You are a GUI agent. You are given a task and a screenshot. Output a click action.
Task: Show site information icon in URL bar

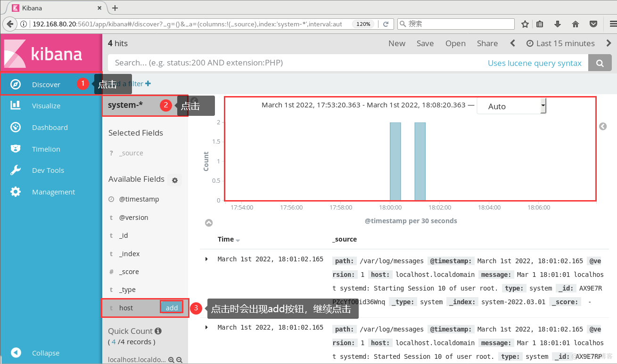click(24, 24)
